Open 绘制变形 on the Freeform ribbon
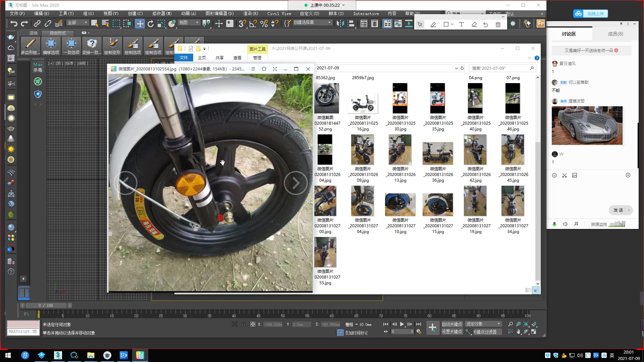644x362 pixels. coord(112,46)
